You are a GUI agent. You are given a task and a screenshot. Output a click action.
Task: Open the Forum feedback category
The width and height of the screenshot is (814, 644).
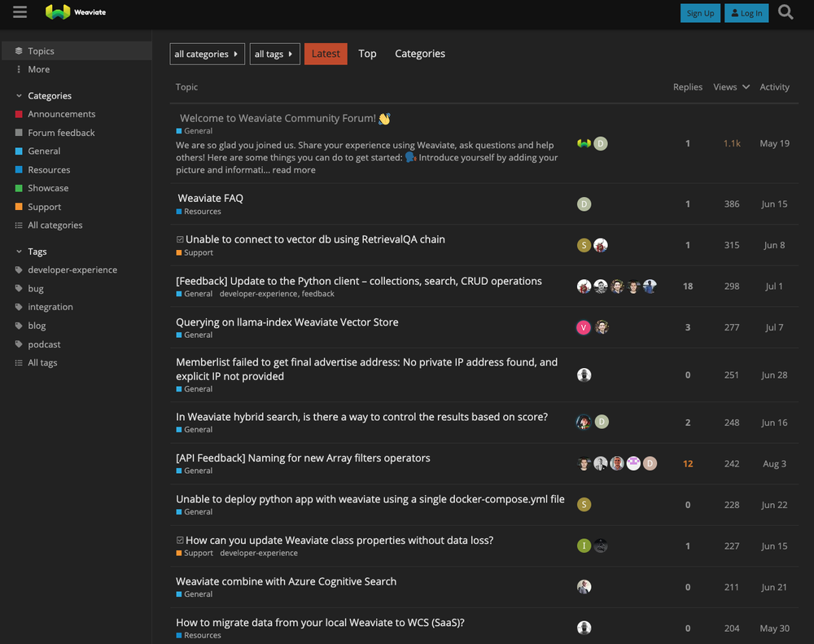click(x=61, y=133)
